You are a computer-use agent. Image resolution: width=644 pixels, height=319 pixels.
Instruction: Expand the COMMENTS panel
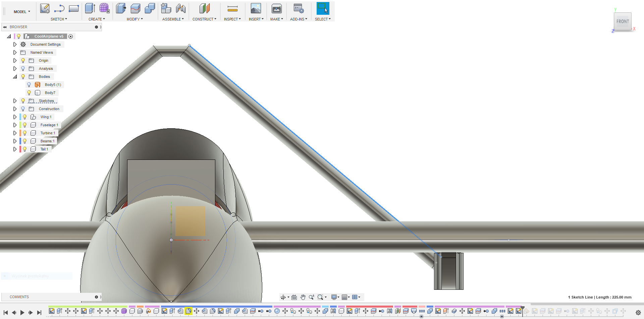(96, 297)
